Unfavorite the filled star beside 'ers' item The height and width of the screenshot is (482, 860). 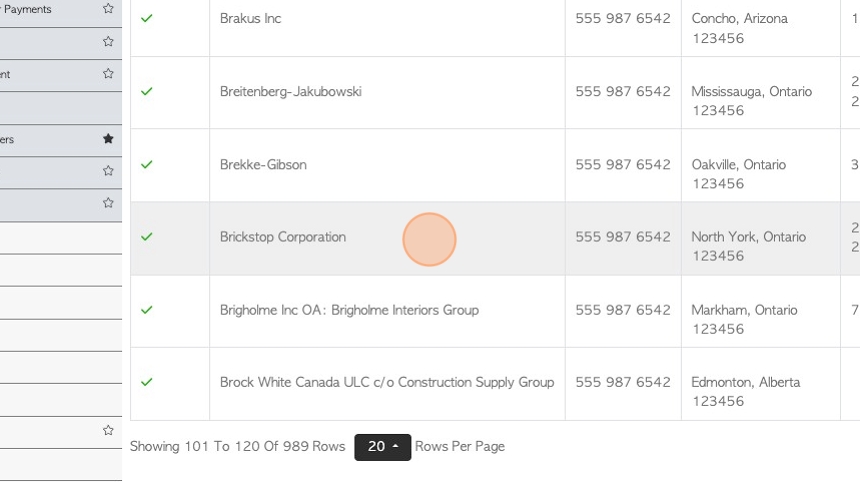click(108, 139)
